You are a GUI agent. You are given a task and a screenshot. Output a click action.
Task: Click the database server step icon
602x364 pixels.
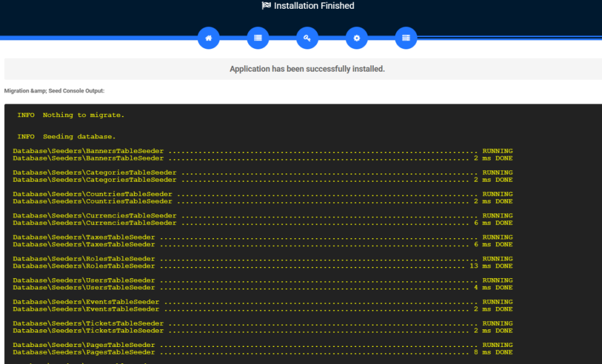406,38
